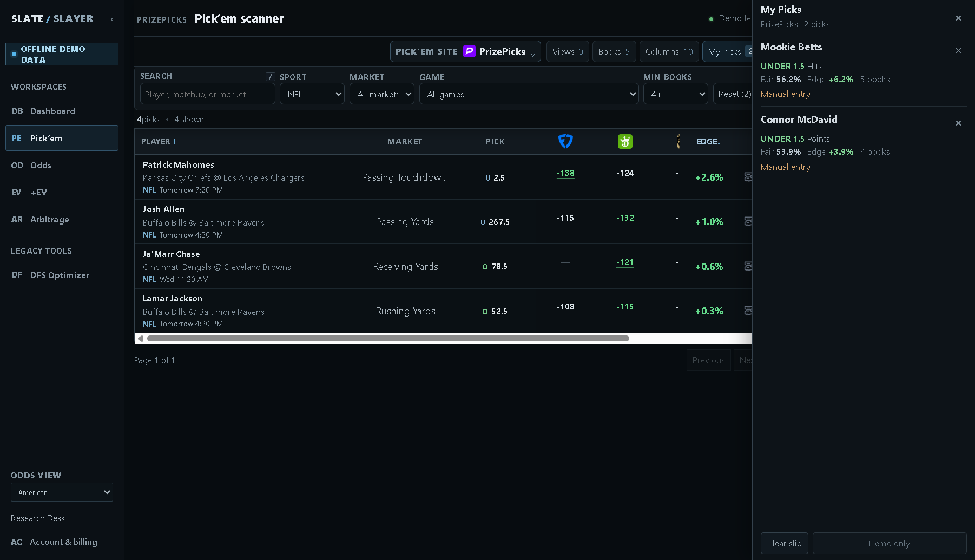
Task: Open the DFS Optimizer legacy tool
Action: tap(62, 275)
